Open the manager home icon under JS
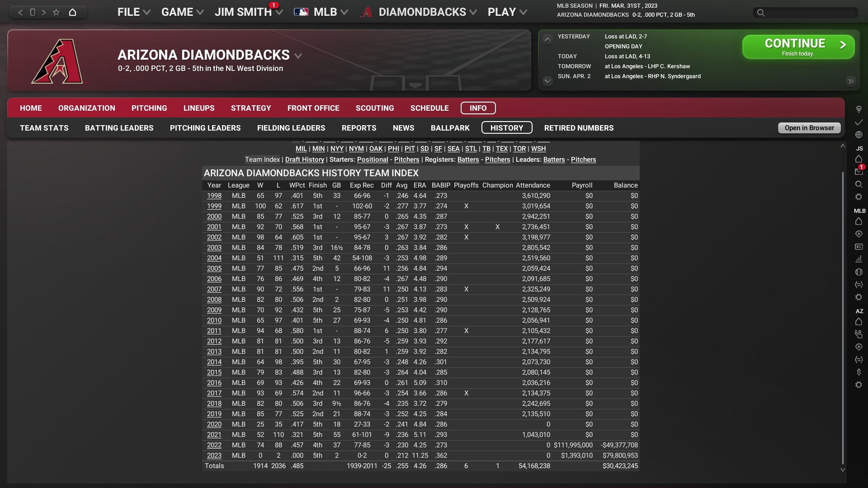The height and width of the screenshot is (488, 868). pos(859,159)
